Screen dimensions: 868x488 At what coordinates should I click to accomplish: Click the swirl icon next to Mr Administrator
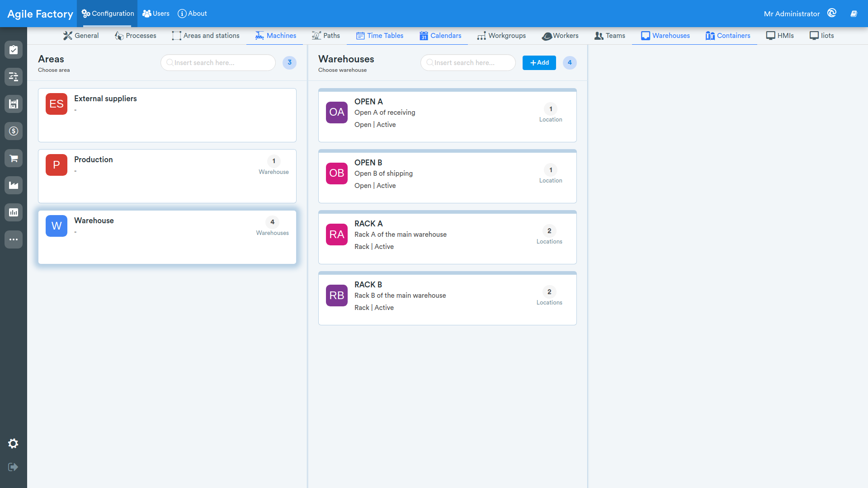point(832,13)
